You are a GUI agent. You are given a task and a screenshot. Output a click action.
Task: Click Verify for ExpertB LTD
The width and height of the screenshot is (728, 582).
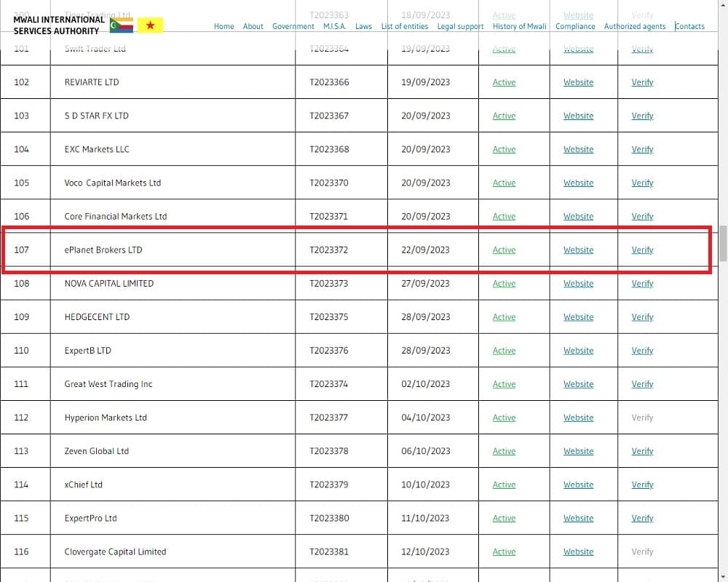tap(642, 351)
